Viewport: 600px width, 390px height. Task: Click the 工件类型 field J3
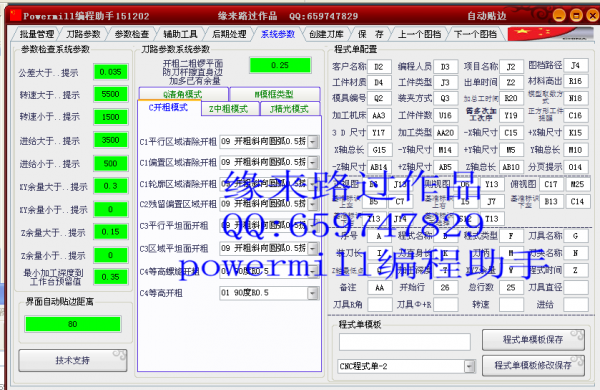pos(445,82)
